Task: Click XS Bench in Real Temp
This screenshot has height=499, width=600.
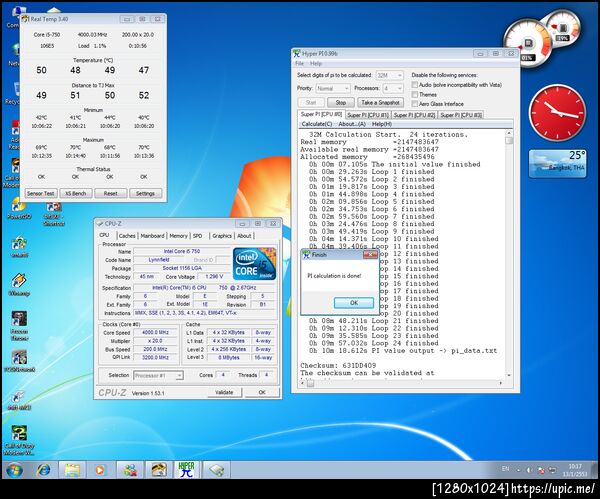Action: point(75,193)
